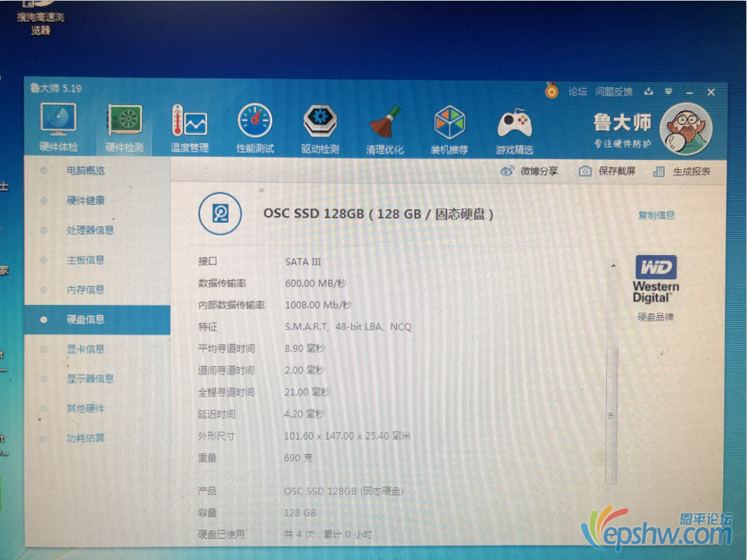This screenshot has width=747, height=560.
Task: Open the 清理优化 cleanup broom tool
Action: [385, 130]
